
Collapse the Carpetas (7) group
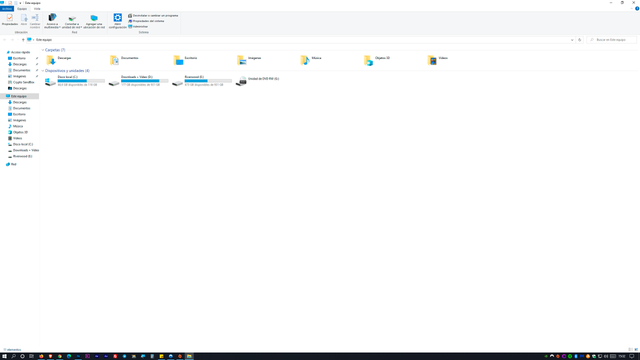click(x=42, y=50)
